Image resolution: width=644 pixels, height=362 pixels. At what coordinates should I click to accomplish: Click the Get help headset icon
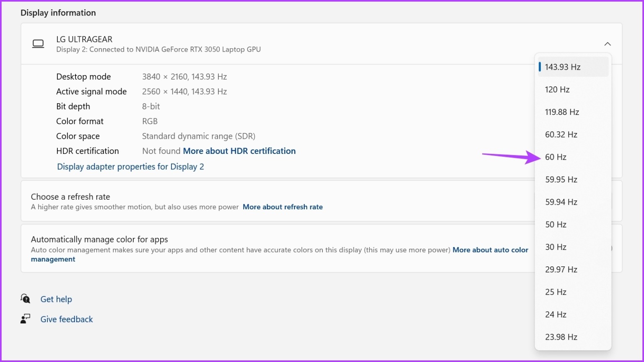pos(25,299)
